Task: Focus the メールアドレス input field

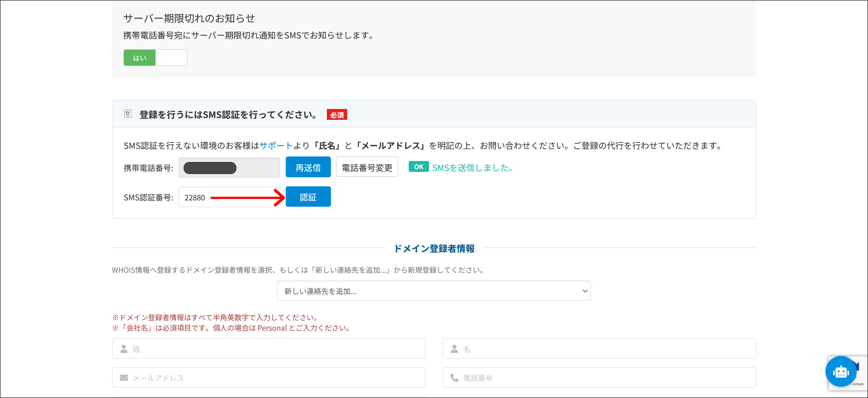Action: (x=276, y=378)
